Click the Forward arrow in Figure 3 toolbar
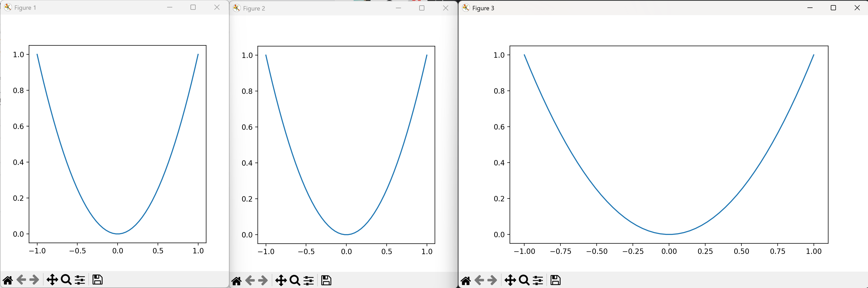Screen dimensions: 868x288 [x=492, y=280]
